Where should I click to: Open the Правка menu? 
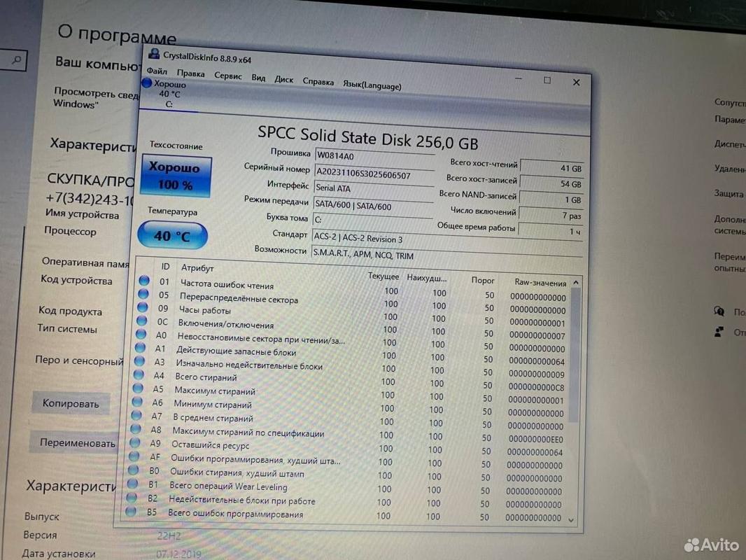pyautogui.click(x=190, y=73)
